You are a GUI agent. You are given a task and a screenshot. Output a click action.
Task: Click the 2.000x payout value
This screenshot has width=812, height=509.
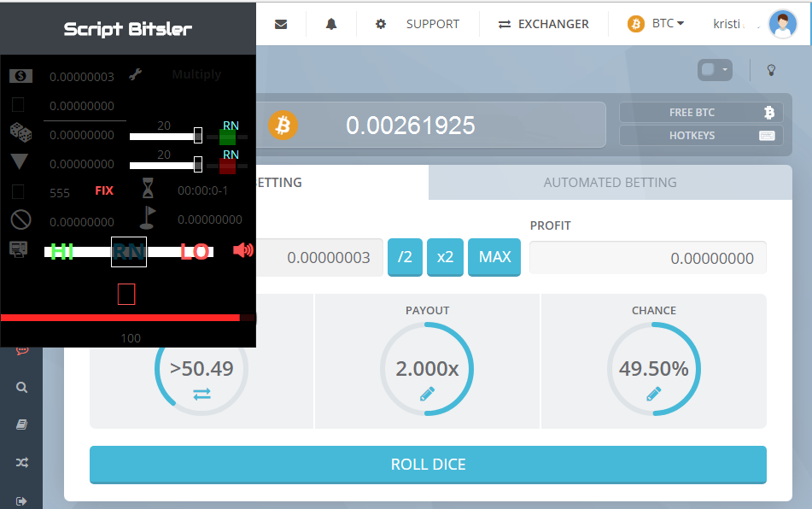pyautogui.click(x=427, y=369)
